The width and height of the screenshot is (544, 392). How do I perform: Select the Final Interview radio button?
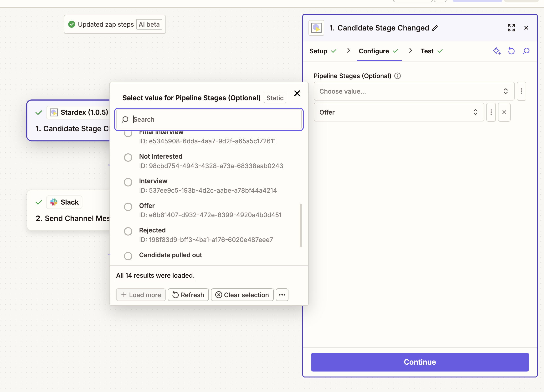[x=128, y=133]
